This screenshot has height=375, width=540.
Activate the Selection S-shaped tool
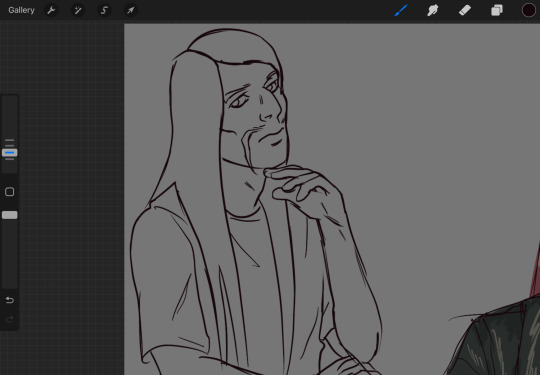104,10
